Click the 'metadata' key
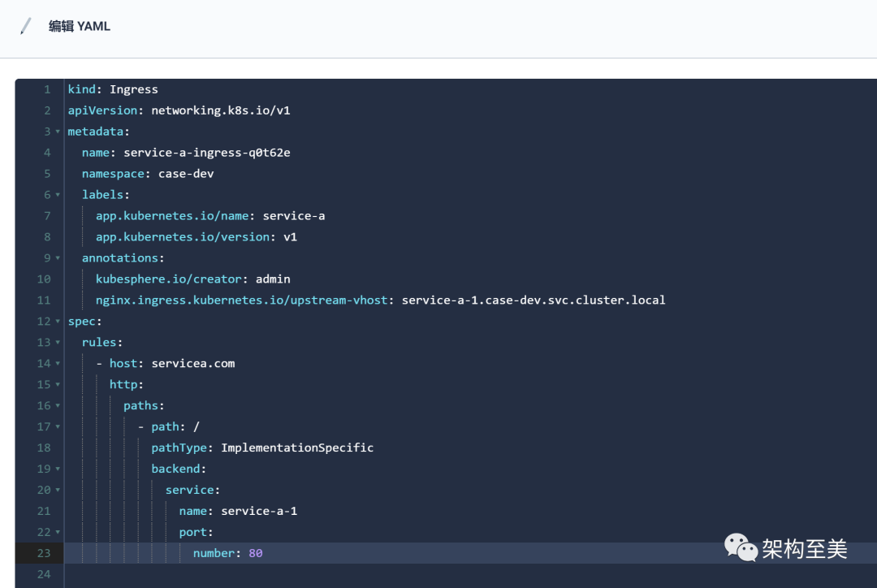The image size is (877, 588). click(x=96, y=132)
